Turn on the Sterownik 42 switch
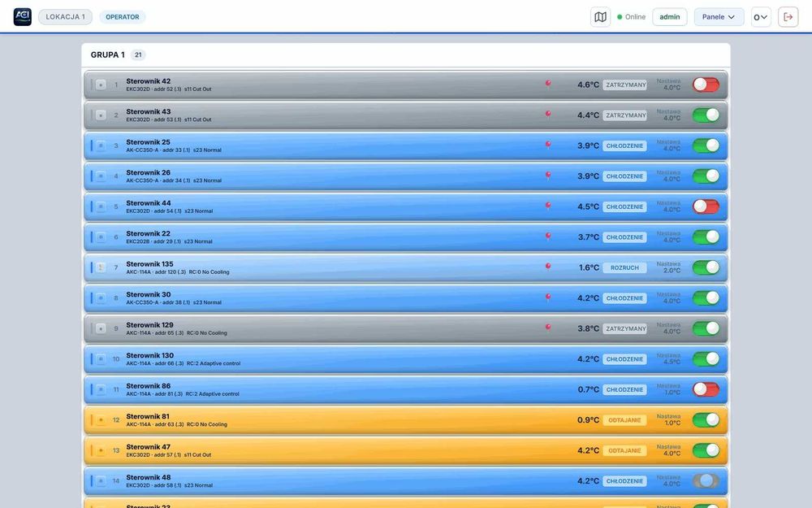The width and height of the screenshot is (812, 508). tap(706, 85)
